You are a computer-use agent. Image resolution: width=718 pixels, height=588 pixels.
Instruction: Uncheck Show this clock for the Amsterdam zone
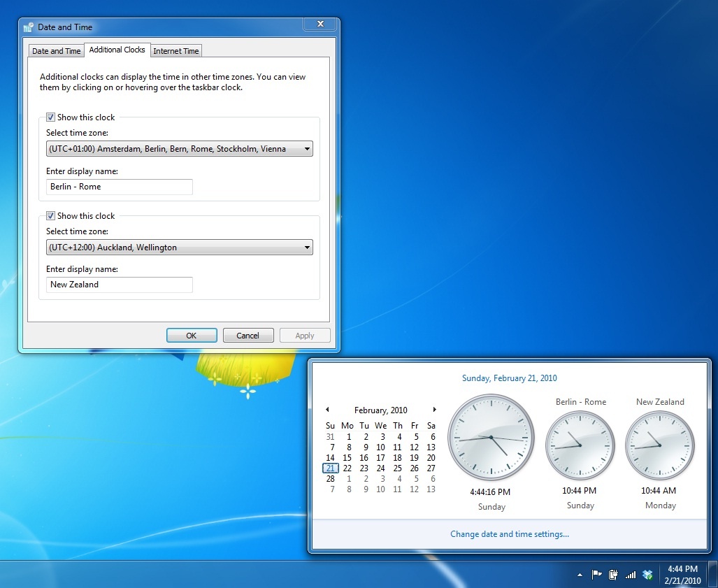(x=51, y=117)
